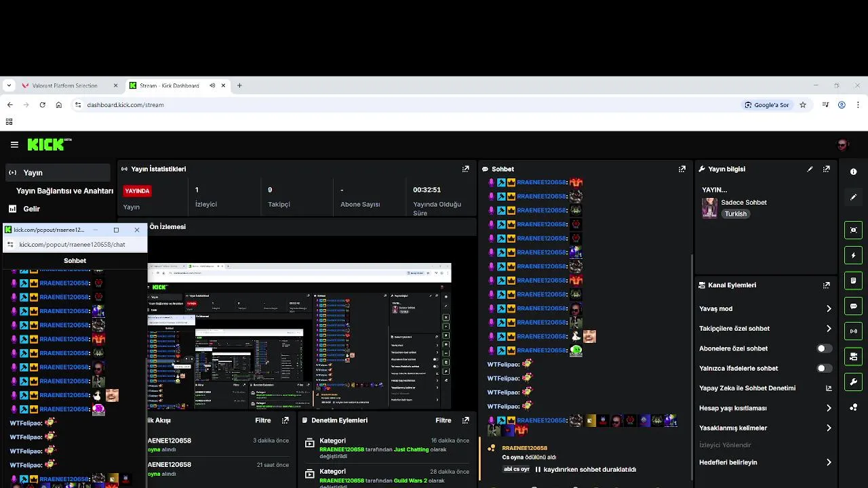This screenshot has width=868, height=488.
Task: Pop out the Kanal Eylemleri panel
Action: (826, 285)
